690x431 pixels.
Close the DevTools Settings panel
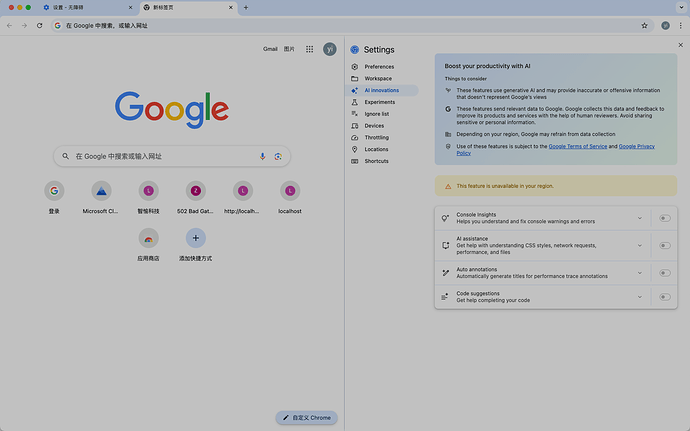click(680, 45)
